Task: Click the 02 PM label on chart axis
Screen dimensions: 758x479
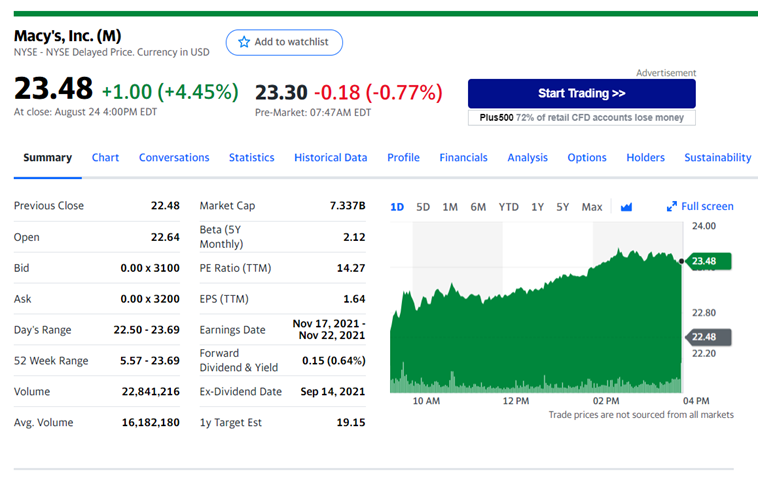Action: (606, 401)
